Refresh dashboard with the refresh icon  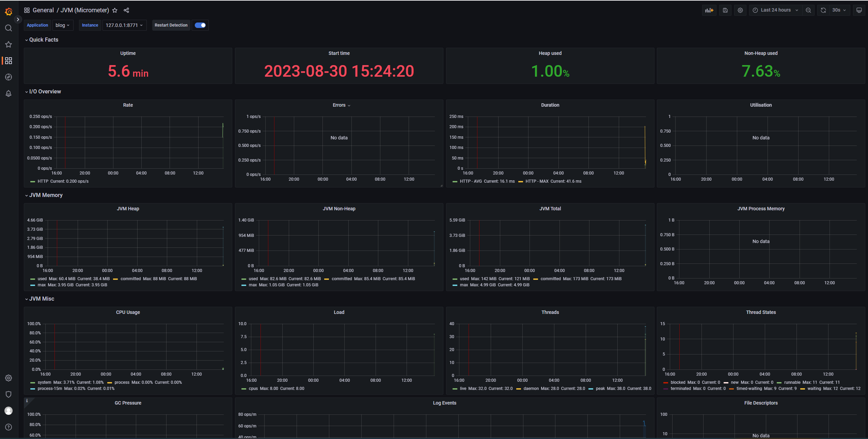click(823, 10)
